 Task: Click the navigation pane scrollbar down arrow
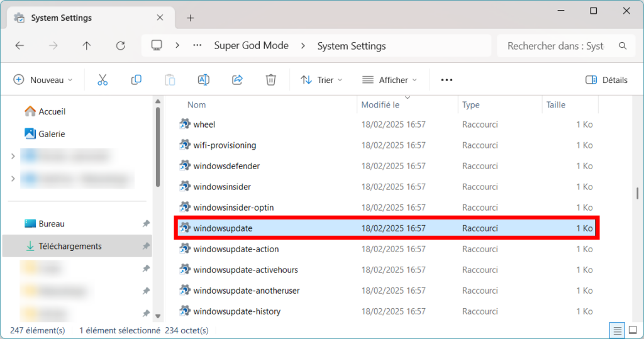pos(158,316)
